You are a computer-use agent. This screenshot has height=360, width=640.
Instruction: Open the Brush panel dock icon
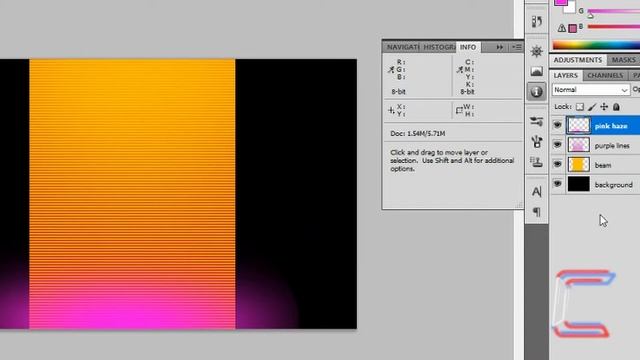pos(536,142)
